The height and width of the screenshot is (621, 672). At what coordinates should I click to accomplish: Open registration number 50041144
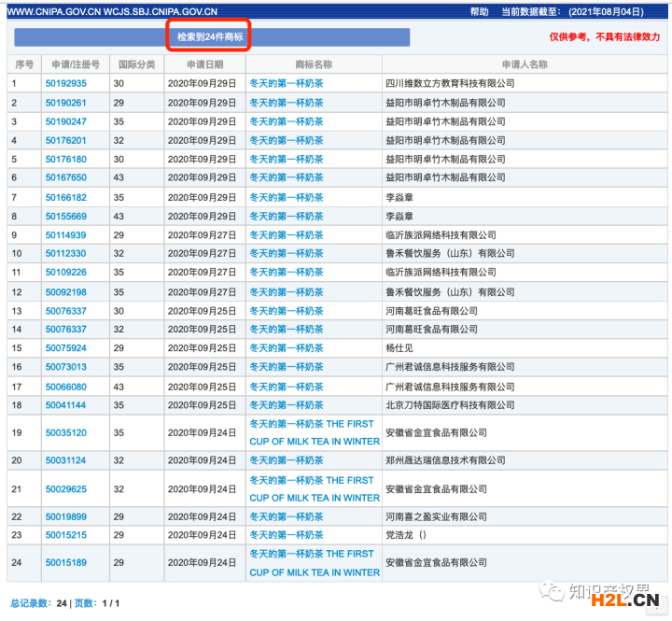pyautogui.click(x=66, y=405)
